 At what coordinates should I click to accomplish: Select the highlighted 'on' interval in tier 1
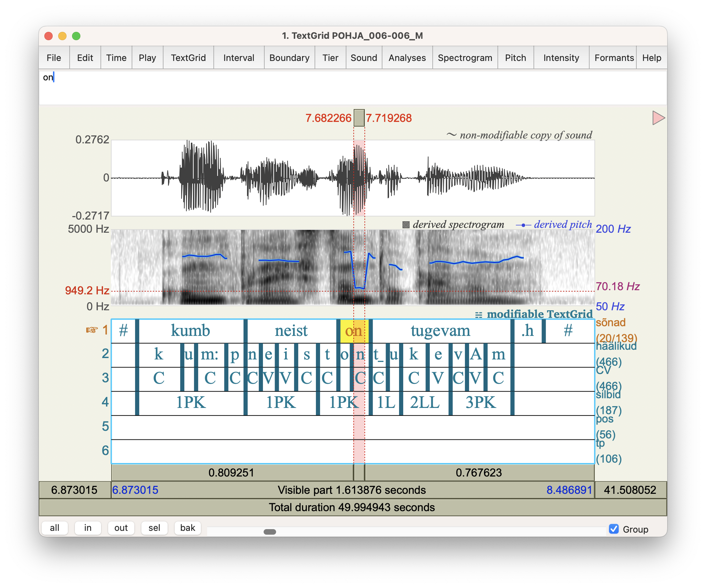(354, 331)
